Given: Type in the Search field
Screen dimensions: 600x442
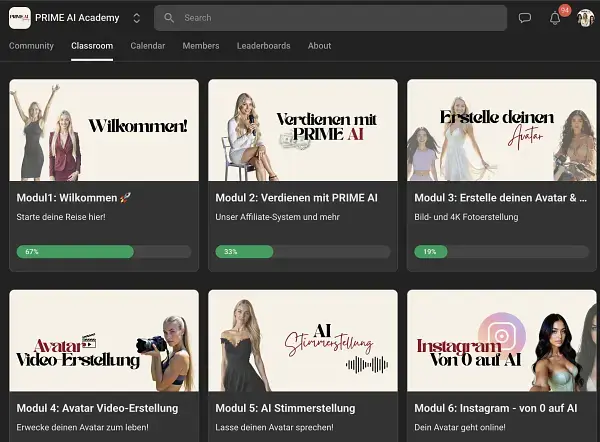Looking at the screenshot, I should pyautogui.click(x=340, y=18).
